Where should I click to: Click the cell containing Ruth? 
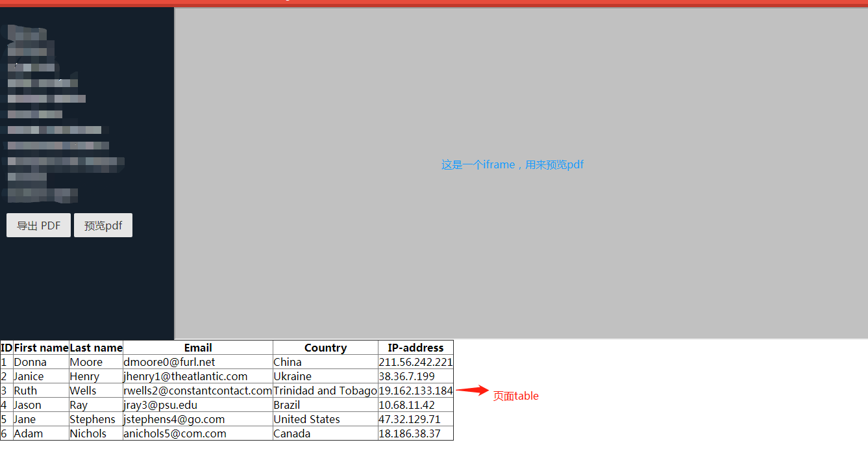[x=41, y=391]
